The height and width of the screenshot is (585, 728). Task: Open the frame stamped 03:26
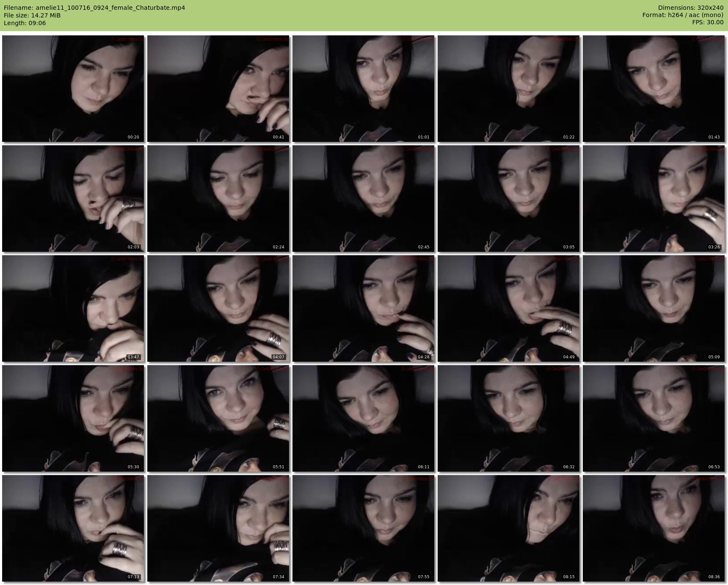(653, 199)
